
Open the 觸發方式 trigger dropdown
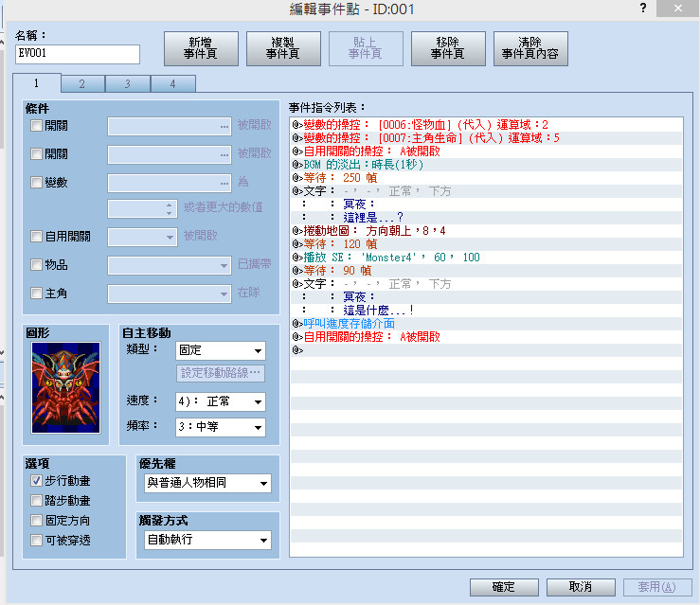tap(207, 540)
